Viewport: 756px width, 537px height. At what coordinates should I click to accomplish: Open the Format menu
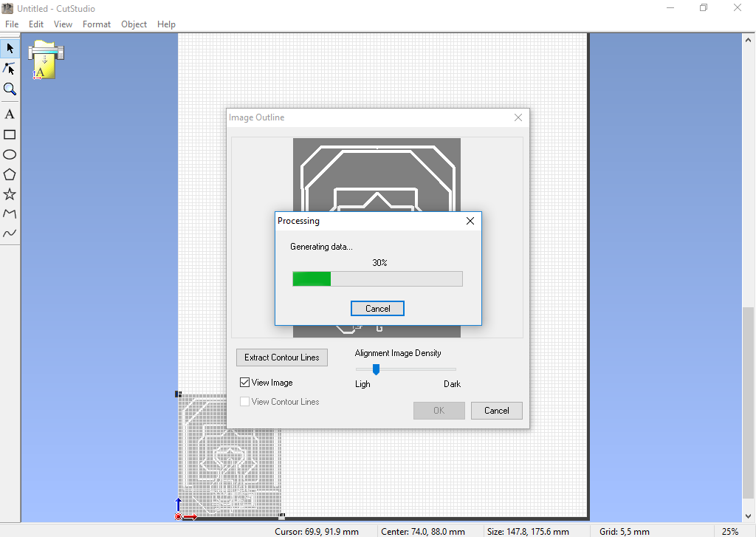pos(97,24)
